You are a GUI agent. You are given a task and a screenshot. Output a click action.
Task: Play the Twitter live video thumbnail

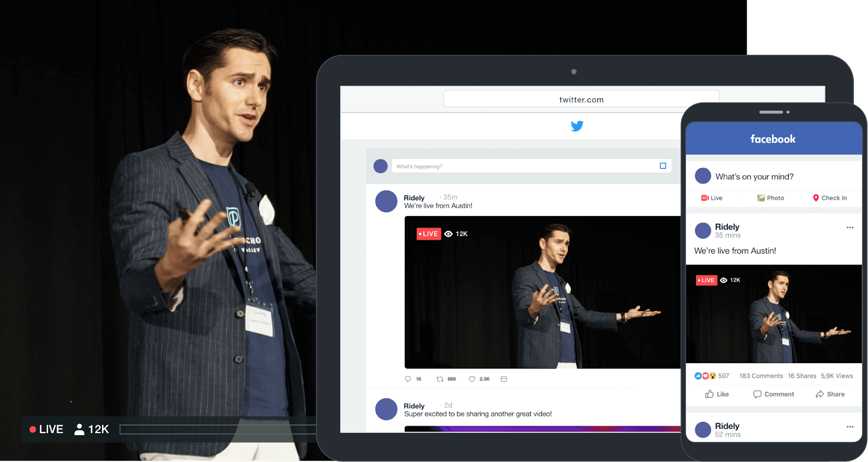[x=542, y=292]
